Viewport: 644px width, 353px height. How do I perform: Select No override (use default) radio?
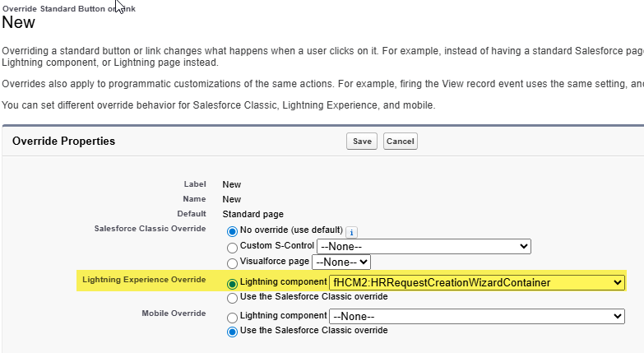[x=232, y=231]
